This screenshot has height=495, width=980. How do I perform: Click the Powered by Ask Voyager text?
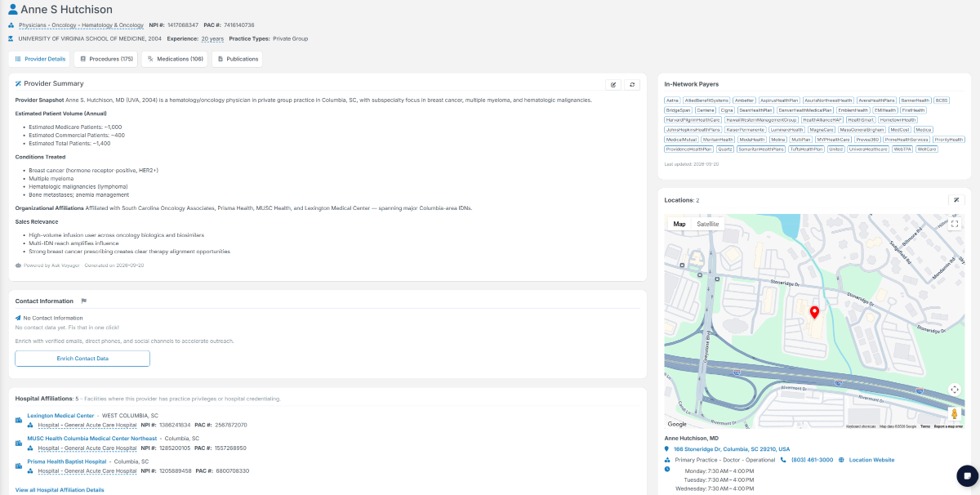51,265
